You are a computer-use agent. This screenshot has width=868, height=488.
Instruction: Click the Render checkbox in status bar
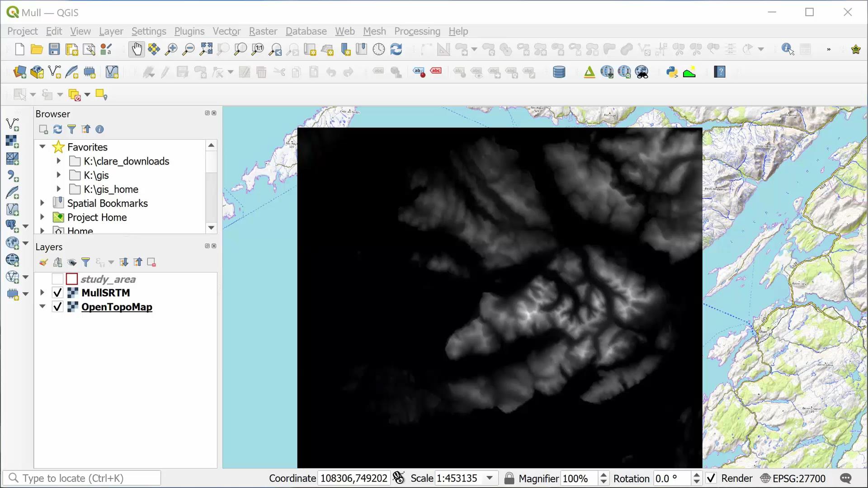click(711, 478)
